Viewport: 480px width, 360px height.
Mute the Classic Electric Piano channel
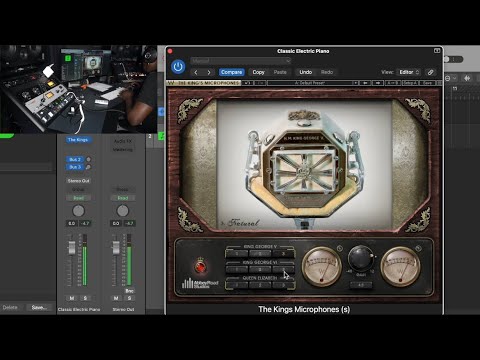[72, 298]
